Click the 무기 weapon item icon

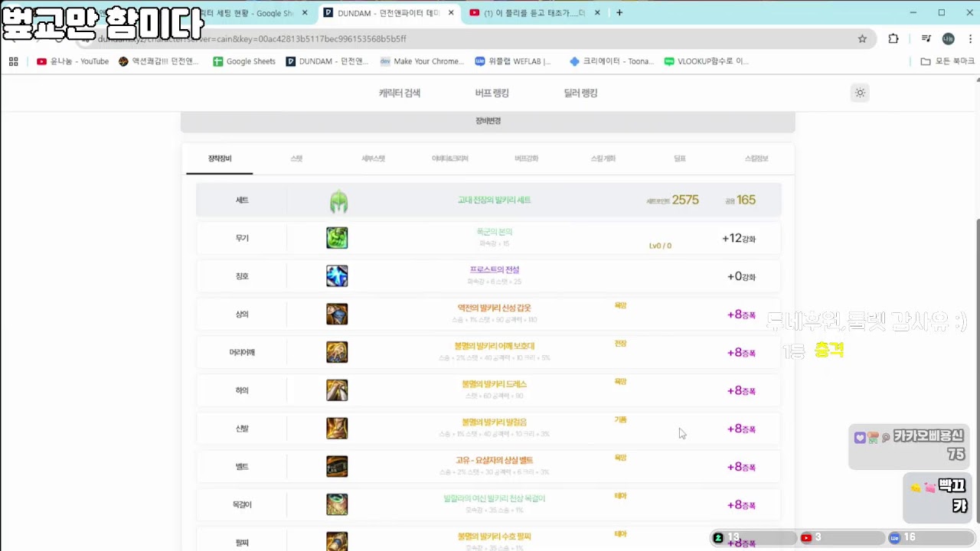pyautogui.click(x=337, y=238)
